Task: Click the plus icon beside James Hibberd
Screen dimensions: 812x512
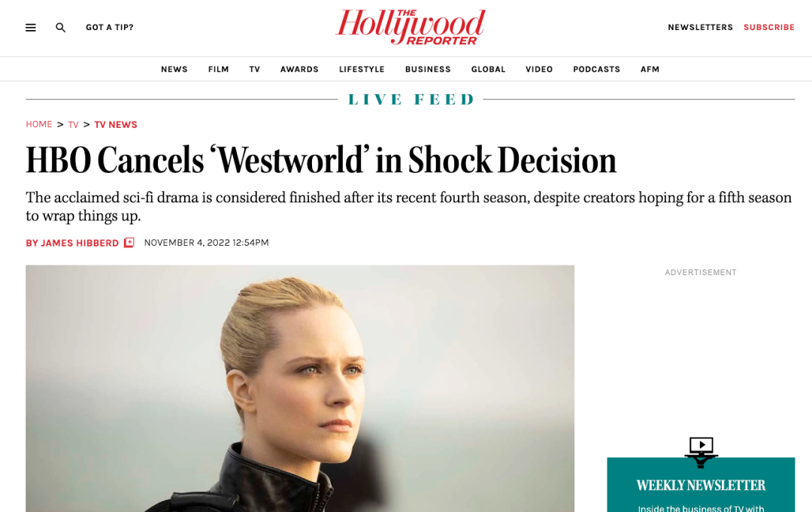Action: pos(129,242)
